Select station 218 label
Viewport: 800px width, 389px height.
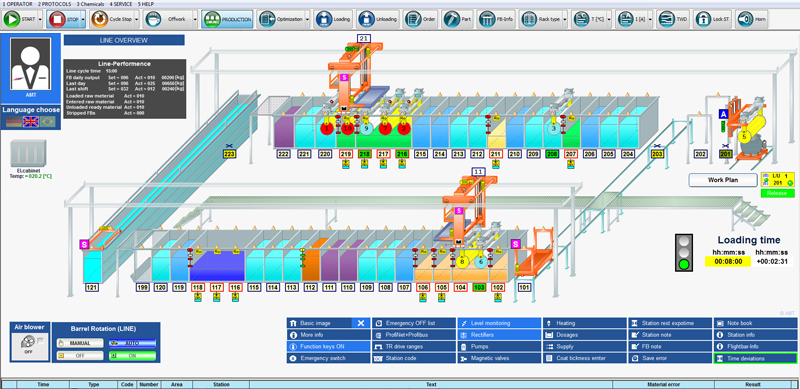pos(364,154)
